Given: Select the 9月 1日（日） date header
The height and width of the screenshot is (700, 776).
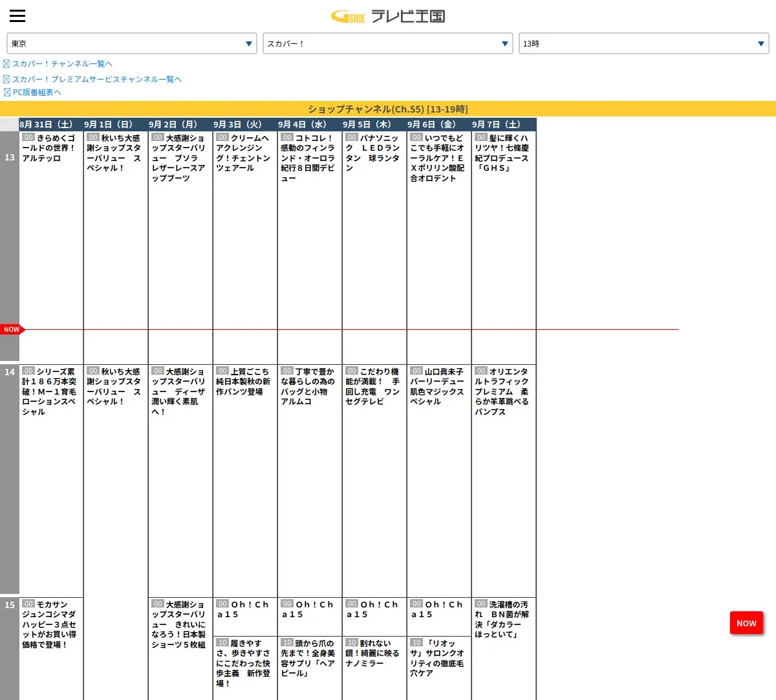Looking at the screenshot, I should click(116, 124).
